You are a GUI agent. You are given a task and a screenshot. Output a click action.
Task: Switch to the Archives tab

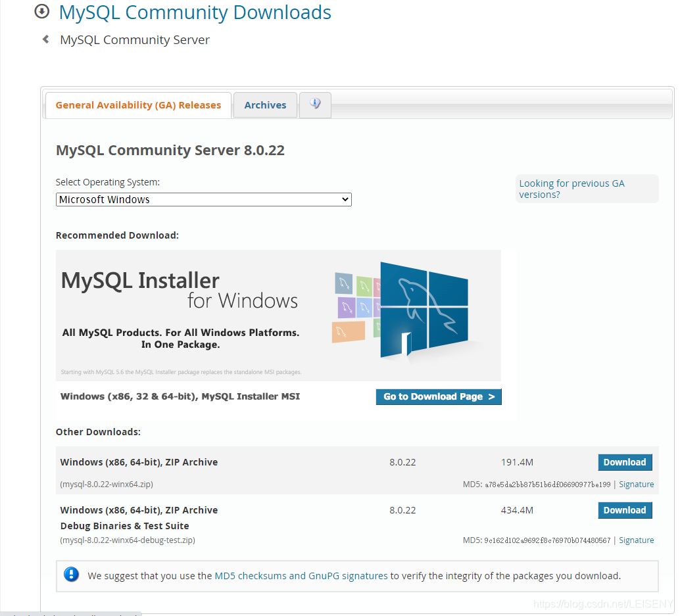click(x=264, y=105)
